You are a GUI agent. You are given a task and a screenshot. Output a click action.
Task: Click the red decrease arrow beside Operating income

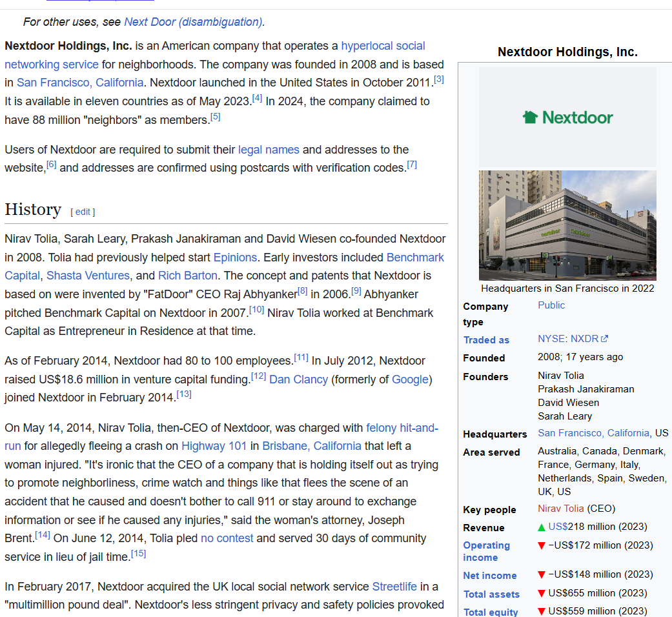coord(542,546)
